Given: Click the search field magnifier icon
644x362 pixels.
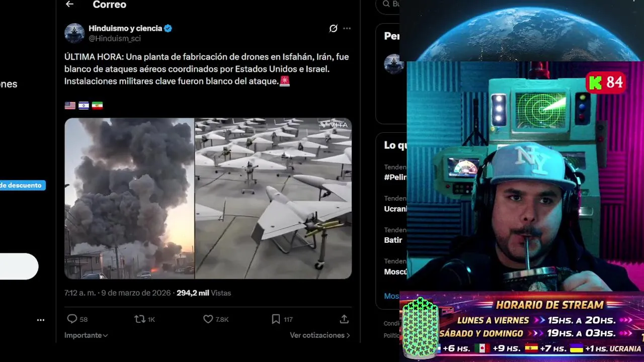Looking at the screenshot, I should pyautogui.click(x=386, y=4).
